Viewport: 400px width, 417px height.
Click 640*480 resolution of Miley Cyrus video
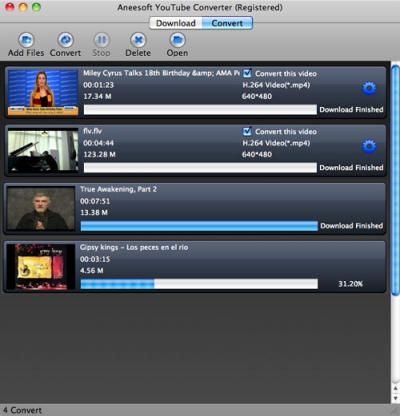[x=257, y=96]
